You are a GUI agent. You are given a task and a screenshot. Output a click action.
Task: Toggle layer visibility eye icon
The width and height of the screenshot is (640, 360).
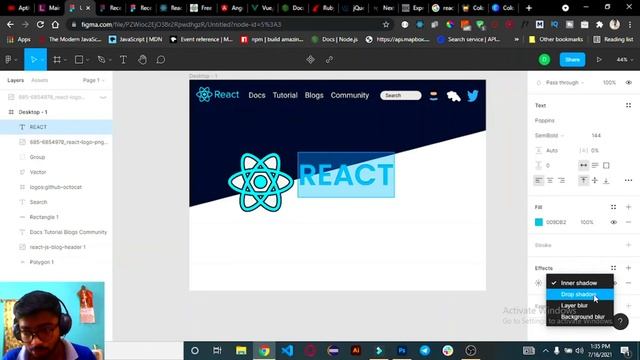click(x=629, y=82)
